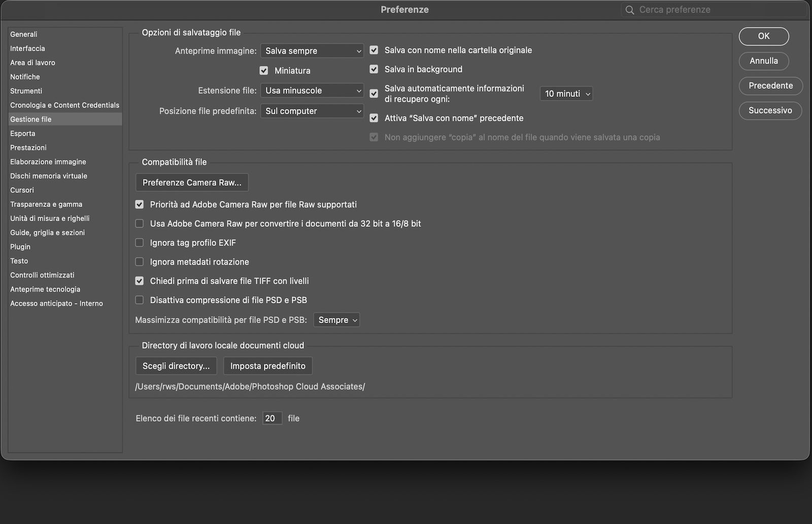Image resolution: width=812 pixels, height=524 pixels.
Task: Enable "Disattiva compressione di file PSD e PSB"
Action: coord(139,300)
